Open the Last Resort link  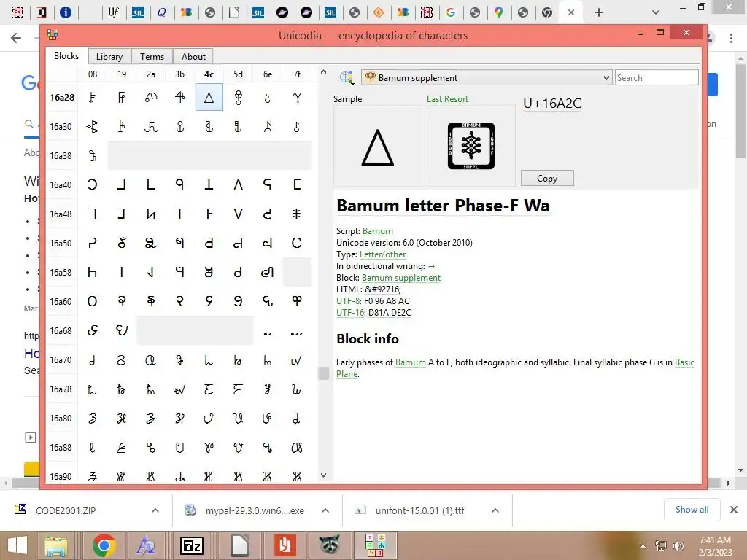(447, 99)
